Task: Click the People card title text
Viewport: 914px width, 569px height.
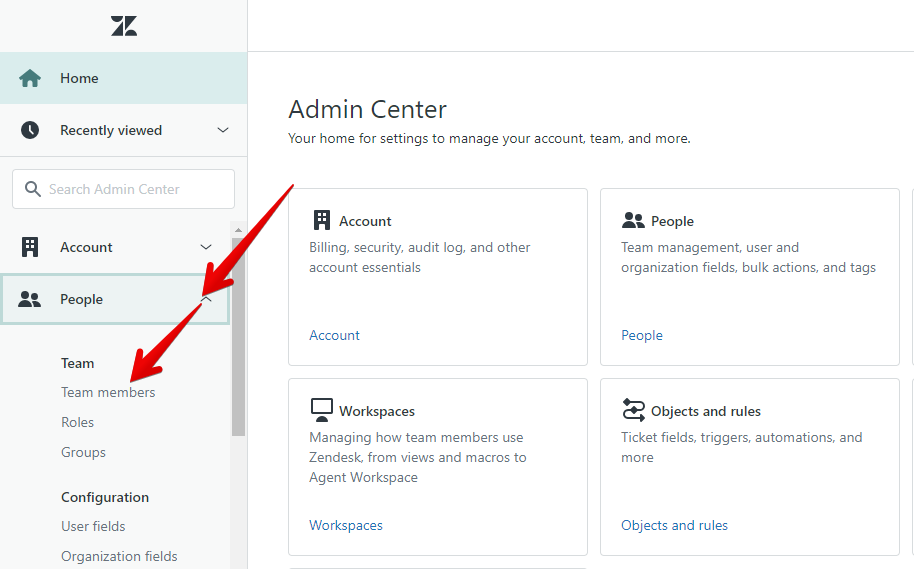Action: coord(672,221)
